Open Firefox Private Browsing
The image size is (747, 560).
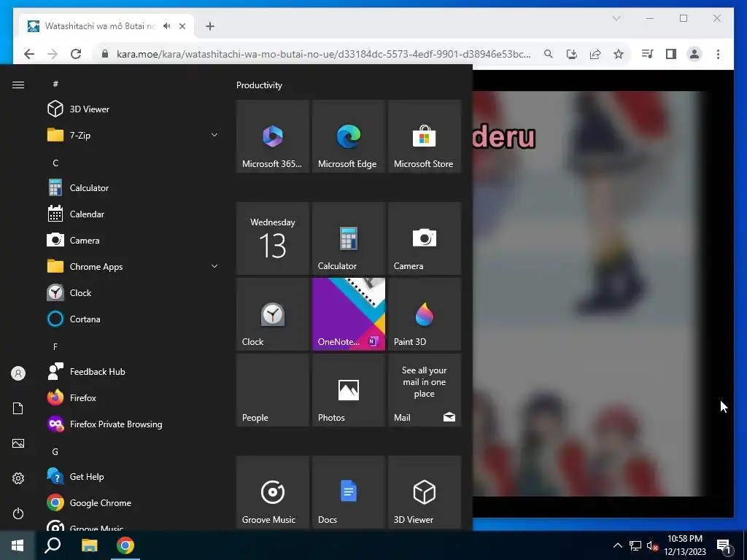coord(133,424)
